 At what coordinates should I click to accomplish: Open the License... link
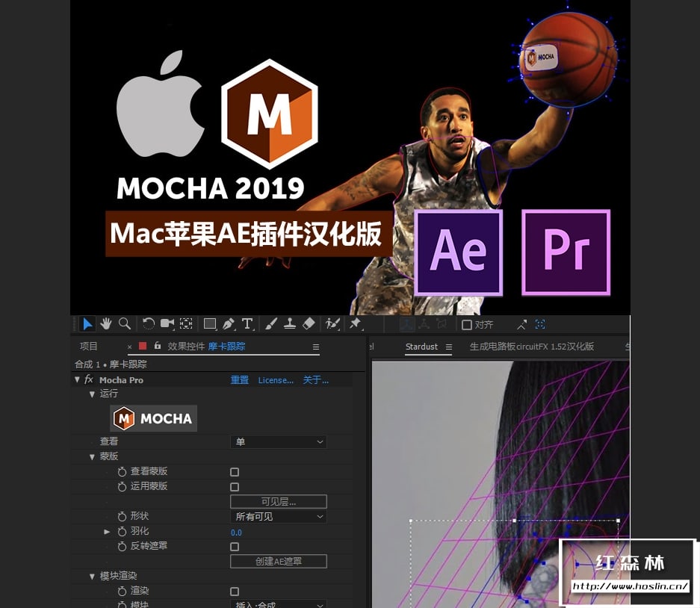coord(276,380)
